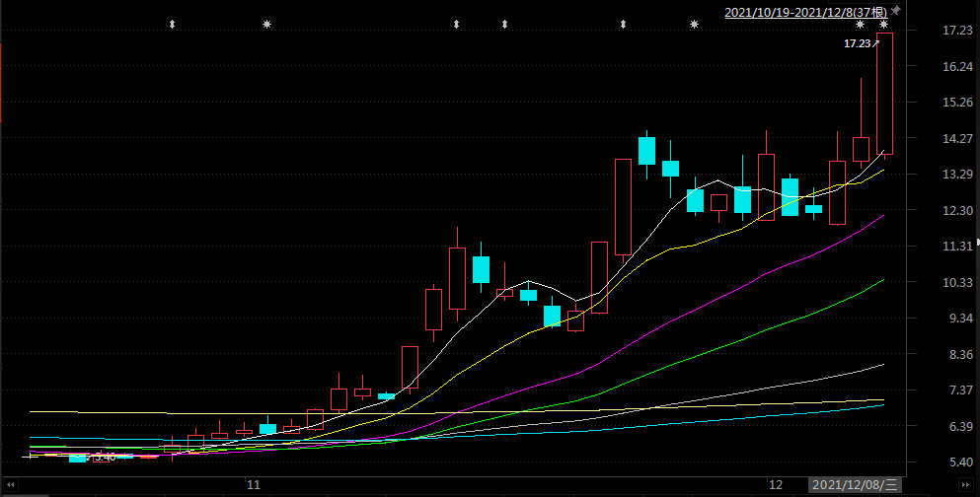980x497 pixels.
Task: Click star marker above the tallest red candle
Action: point(884,24)
